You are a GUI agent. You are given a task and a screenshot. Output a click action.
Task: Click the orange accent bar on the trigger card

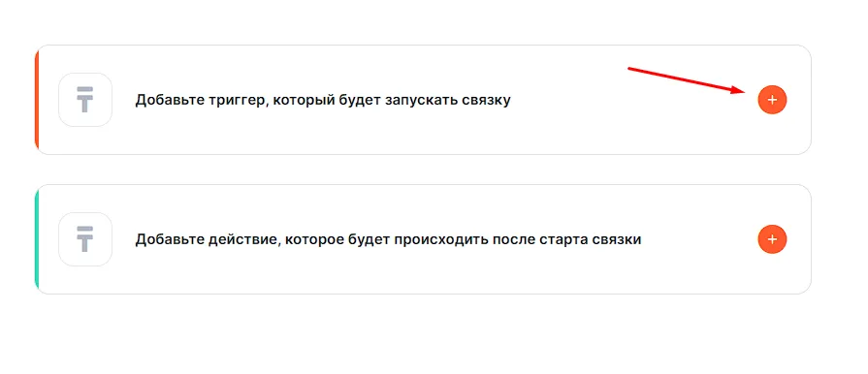(37, 100)
